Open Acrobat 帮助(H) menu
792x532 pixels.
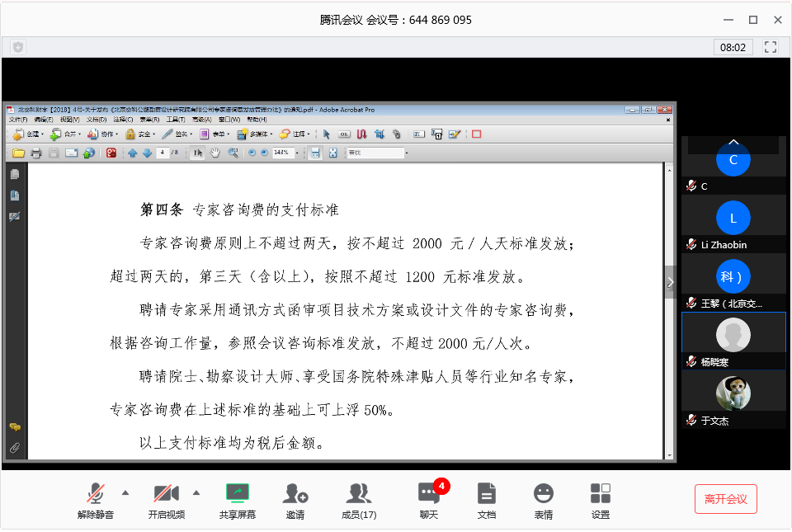[x=257, y=120]
